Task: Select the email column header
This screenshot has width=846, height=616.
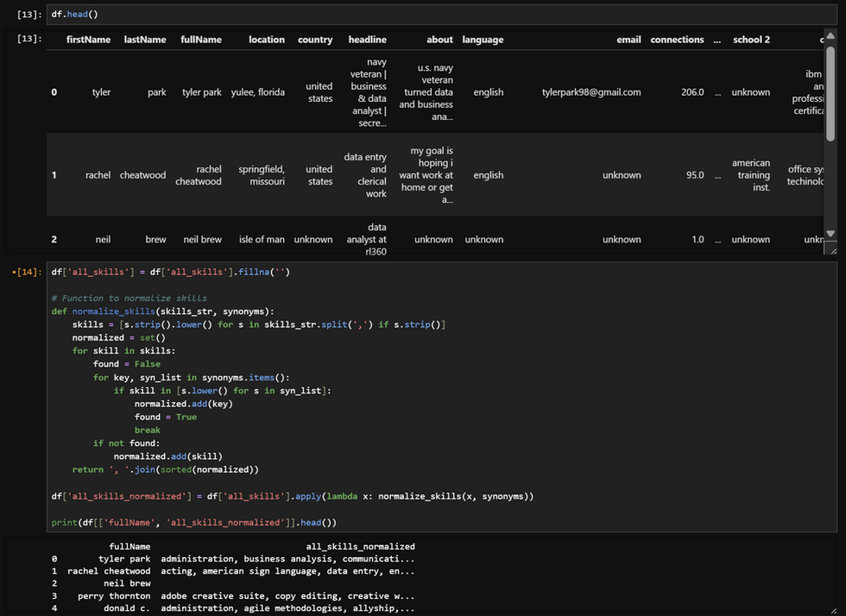Action: (628, 39)
